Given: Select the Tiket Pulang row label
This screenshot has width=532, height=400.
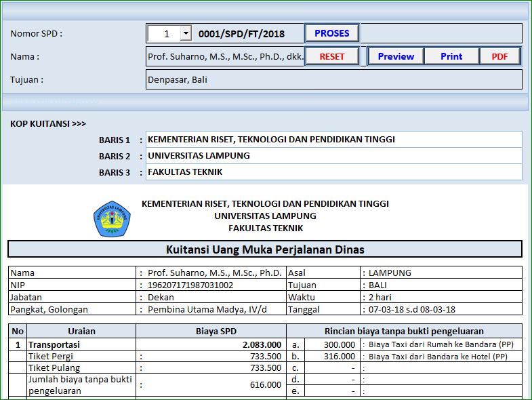Looking at the screenshot, I should [x=54, y=367].
